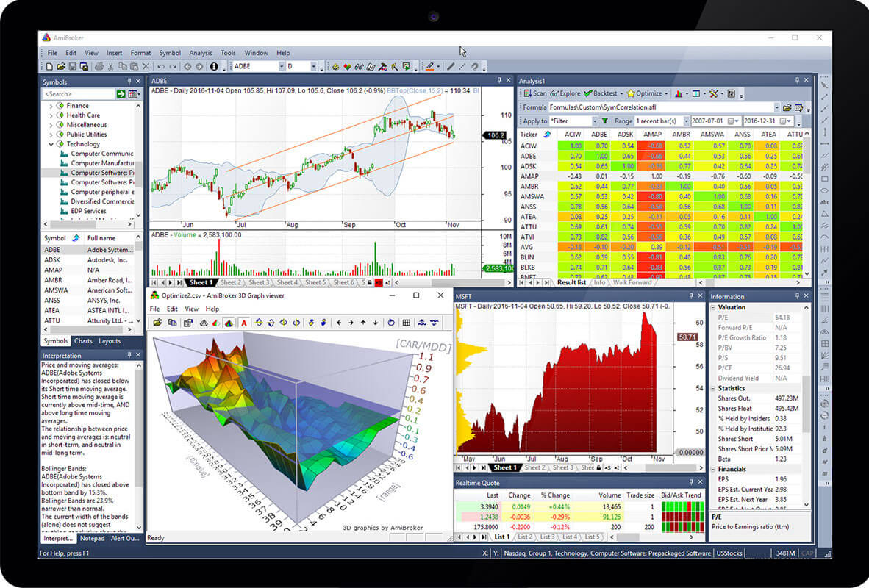
Task: Open the 2007-07-01 date picker dropdown
Action: coord(737,121)
